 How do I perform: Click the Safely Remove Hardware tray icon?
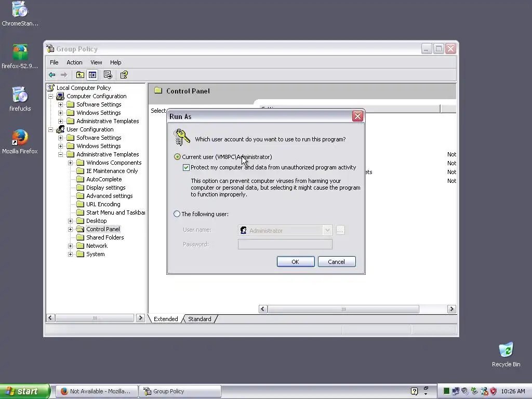(474, 391)
